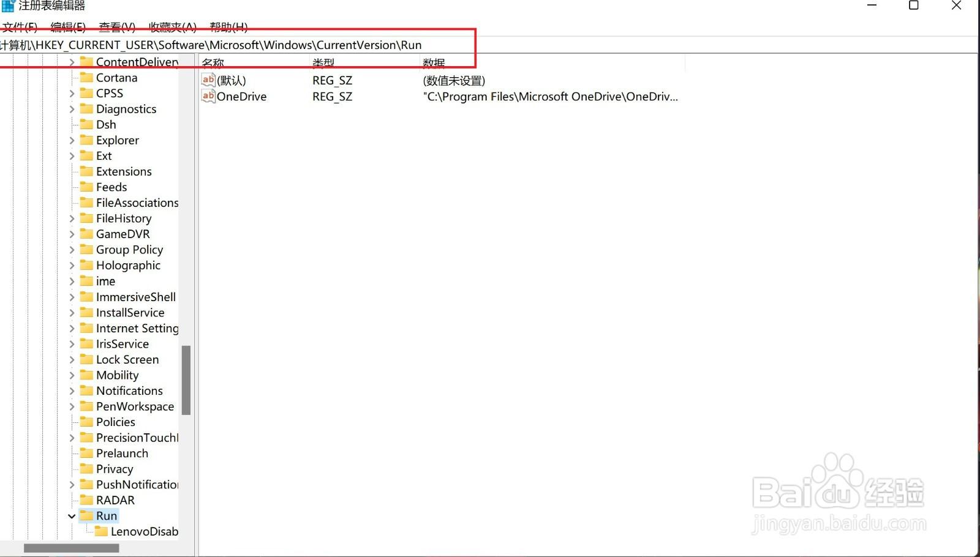980x557 pixels.
Task: Click the tree horizontal scrollbar thumb
Action: click(x=72, y=548)
